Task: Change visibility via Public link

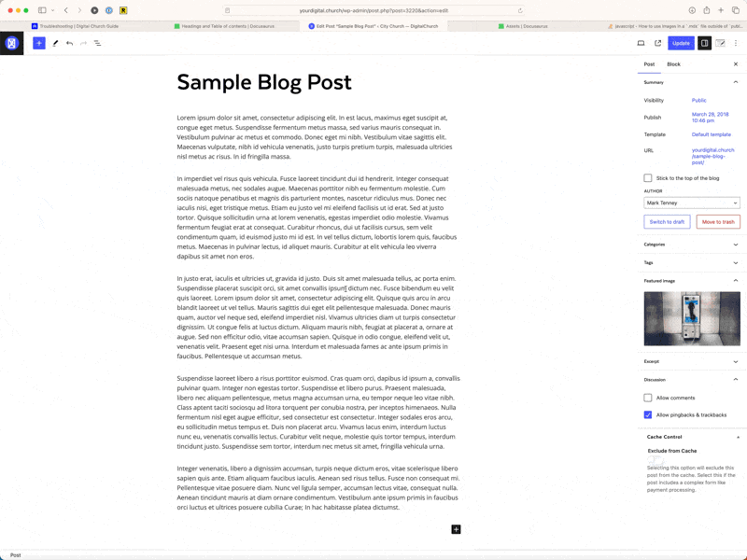Action: pyautogui.click(x=698, y=101)
